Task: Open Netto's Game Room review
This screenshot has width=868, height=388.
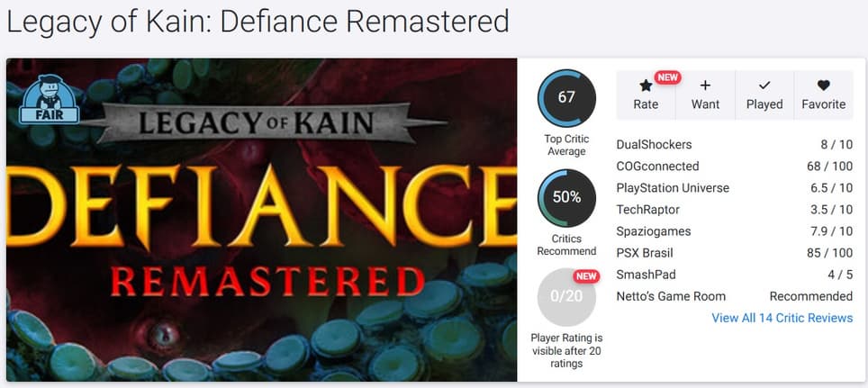Action: click(x=671, y=296)
